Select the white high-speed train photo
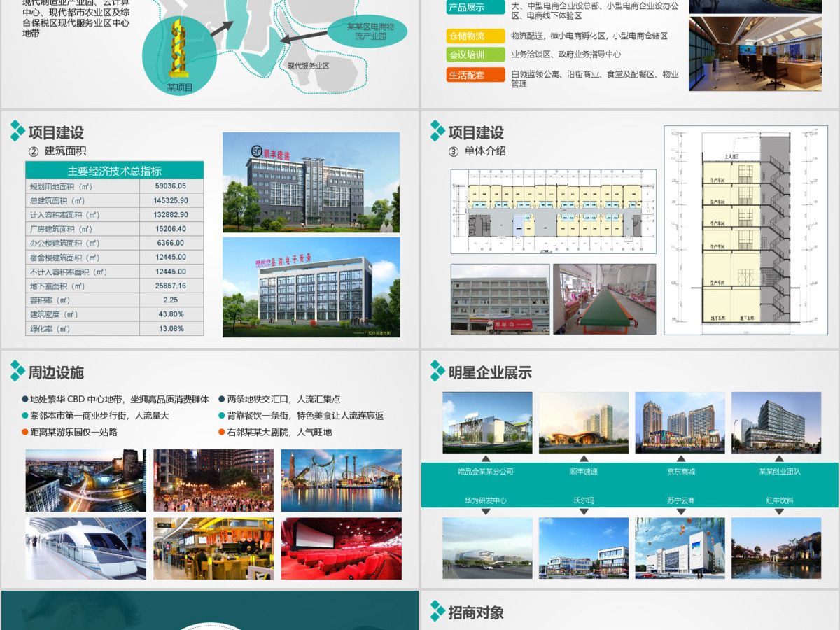 coord(86,548)
